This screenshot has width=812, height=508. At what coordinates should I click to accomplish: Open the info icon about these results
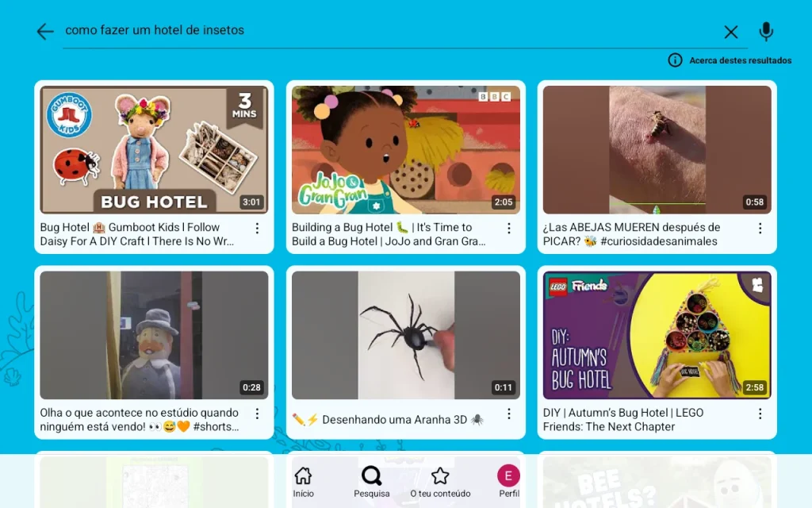click(675, 60)
